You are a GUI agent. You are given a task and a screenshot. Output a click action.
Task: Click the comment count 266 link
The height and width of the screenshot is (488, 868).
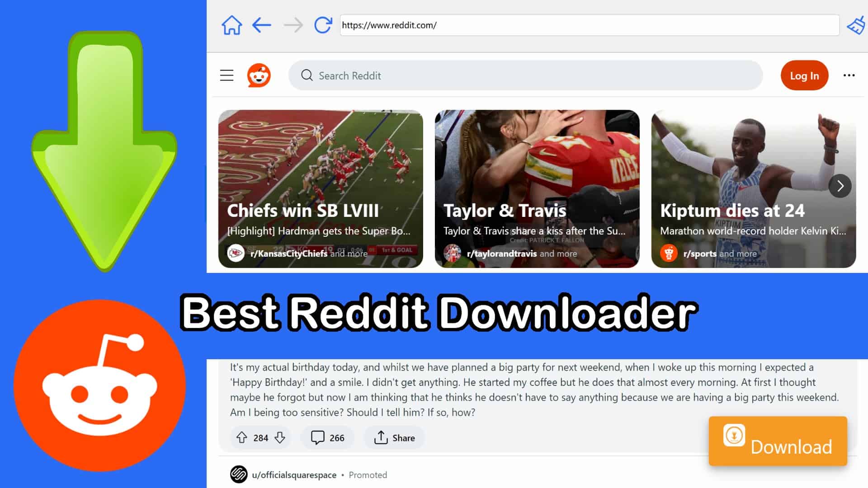pos(328,437)
